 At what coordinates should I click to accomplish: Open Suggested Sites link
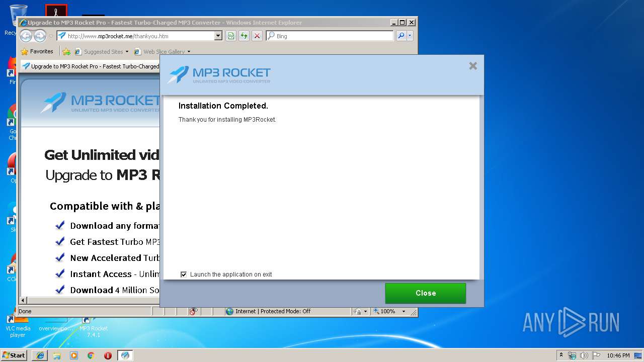[99, 51]
